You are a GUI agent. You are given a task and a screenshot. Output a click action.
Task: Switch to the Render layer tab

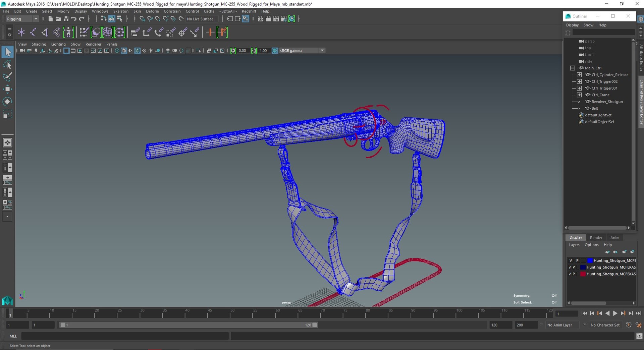tap(596, 237)
